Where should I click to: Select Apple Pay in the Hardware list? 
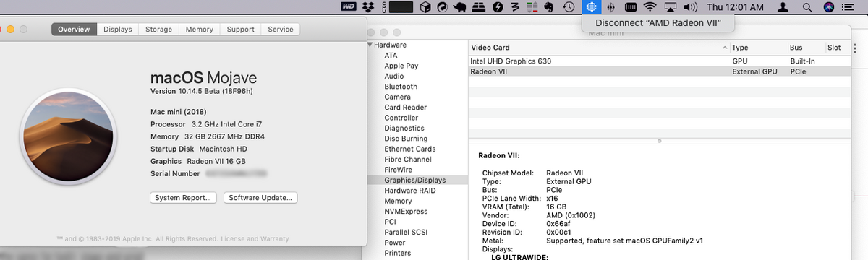pos(401,66)
